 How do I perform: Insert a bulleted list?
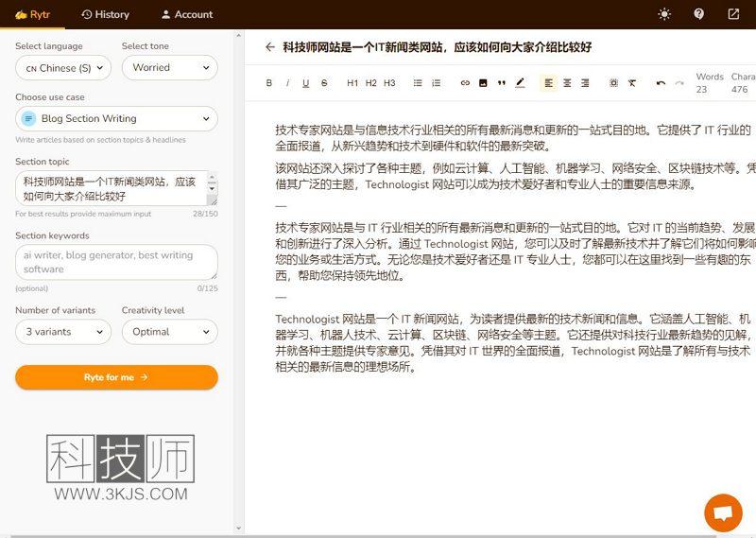pyautogui.click(x=418, y=83)
